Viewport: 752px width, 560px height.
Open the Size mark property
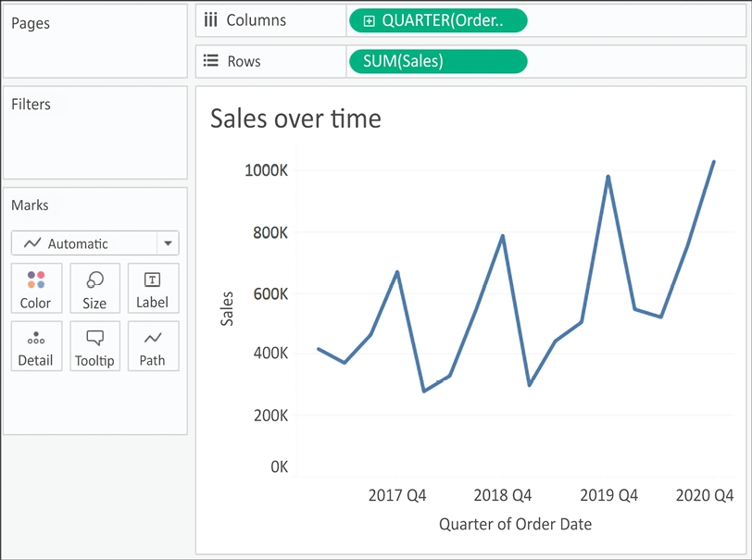pos(94,289)
